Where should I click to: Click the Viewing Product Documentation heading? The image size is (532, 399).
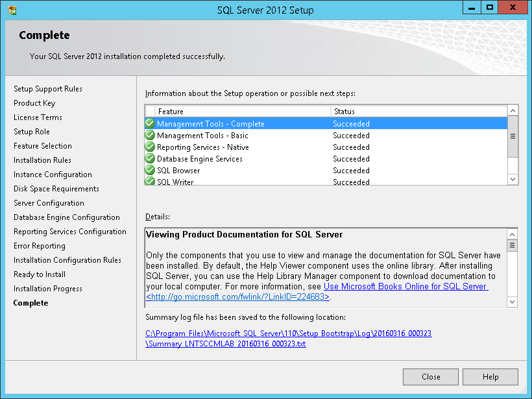point(245,234)
